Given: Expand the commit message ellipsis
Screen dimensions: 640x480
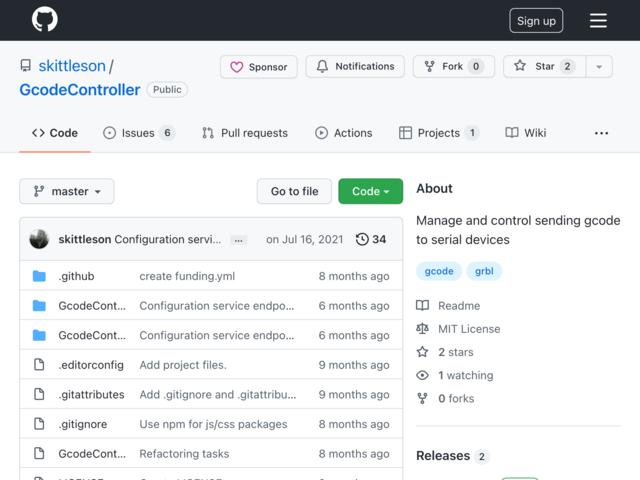Looking at the screenshot, I should tap(238, 240).
